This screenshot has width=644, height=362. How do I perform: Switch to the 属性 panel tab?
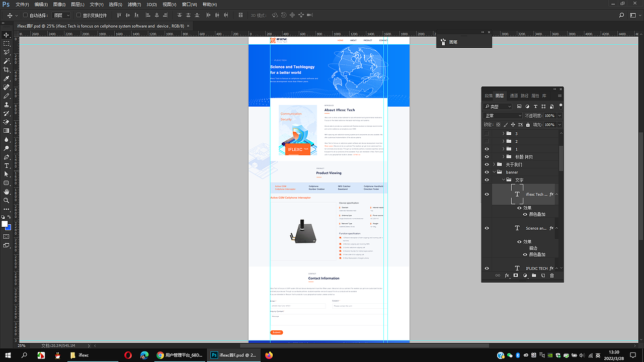(535, 96)
